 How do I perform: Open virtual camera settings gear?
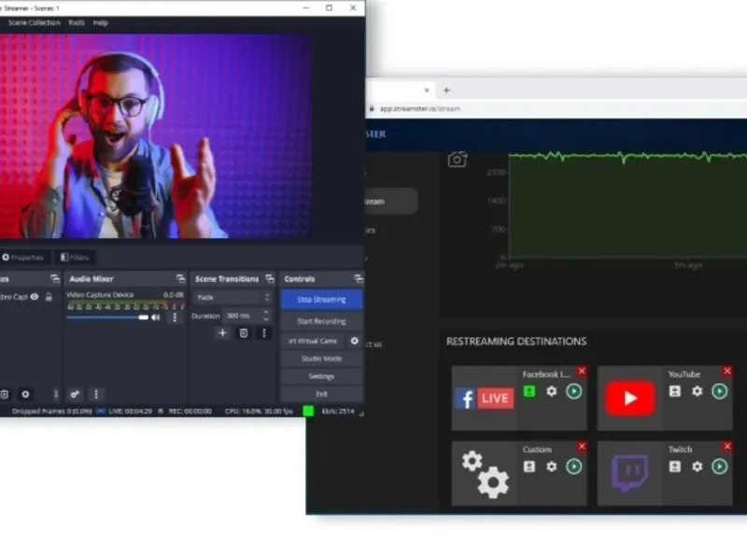355,341
